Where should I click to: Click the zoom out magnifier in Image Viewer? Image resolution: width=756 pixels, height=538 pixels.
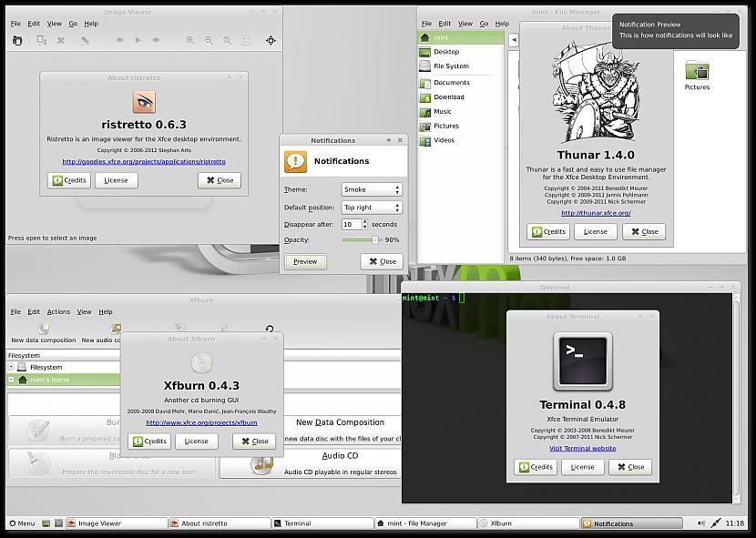click(209, 40)
